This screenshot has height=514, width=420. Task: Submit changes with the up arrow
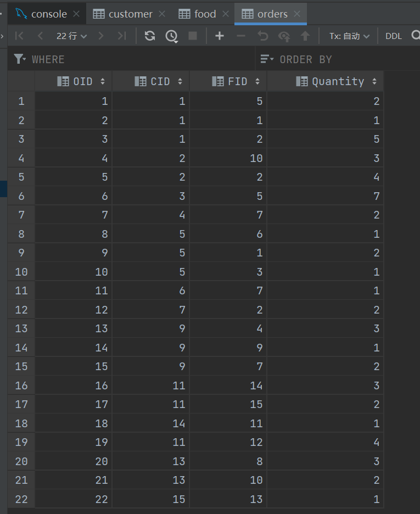point(305,36)
